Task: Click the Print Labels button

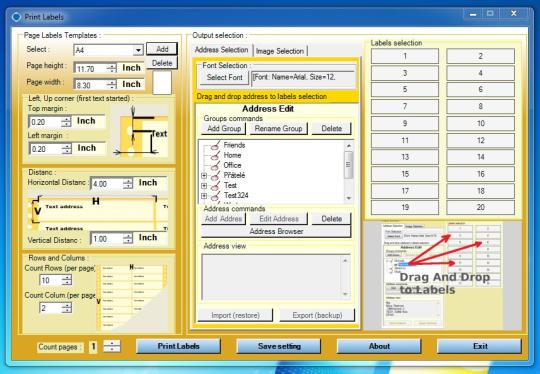Action: click(178, 346)
